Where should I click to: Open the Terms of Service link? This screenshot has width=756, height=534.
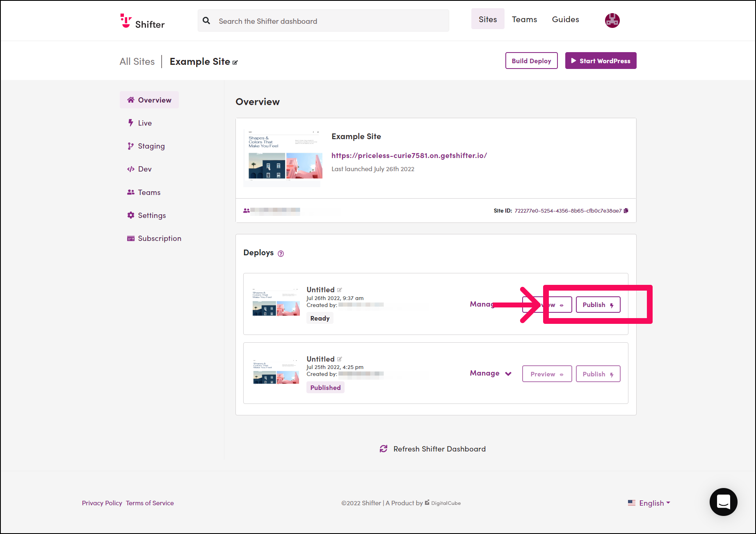tap(150, 503)
